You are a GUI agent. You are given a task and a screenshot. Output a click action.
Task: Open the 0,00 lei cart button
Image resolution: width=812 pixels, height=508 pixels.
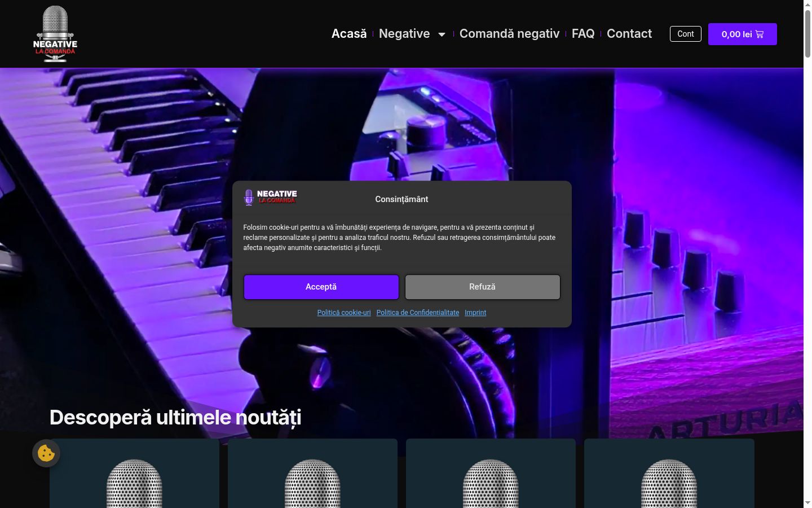[x=743, y=34]
